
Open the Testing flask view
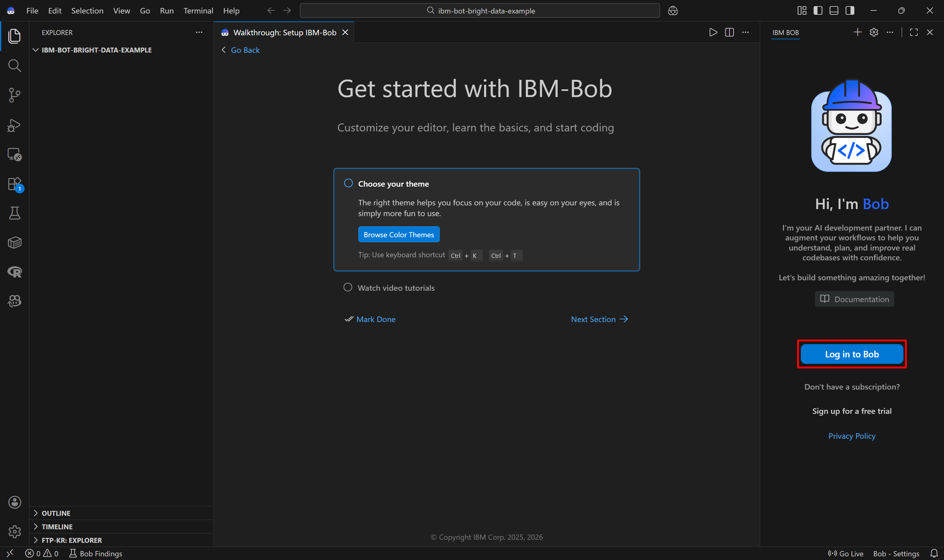pyautogui.click(x=14, y=213)
